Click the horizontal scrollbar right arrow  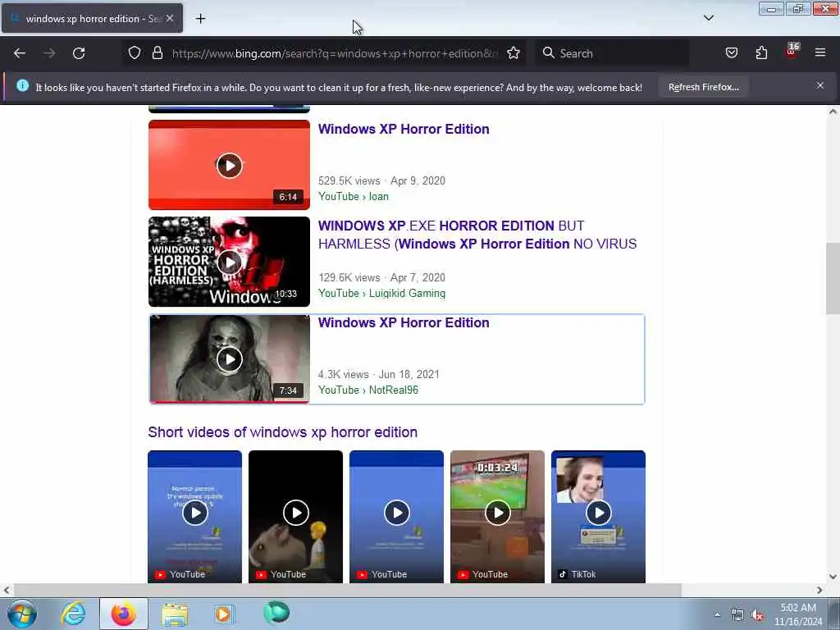819,590
